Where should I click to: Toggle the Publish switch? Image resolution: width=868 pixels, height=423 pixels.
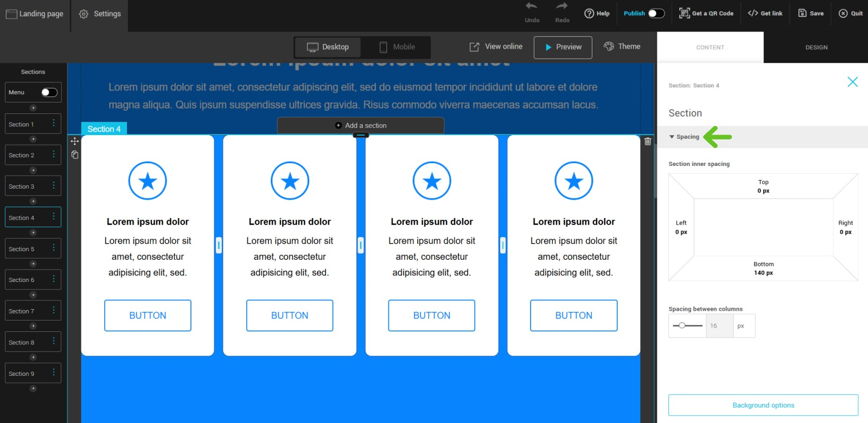[x=656, y=14]
